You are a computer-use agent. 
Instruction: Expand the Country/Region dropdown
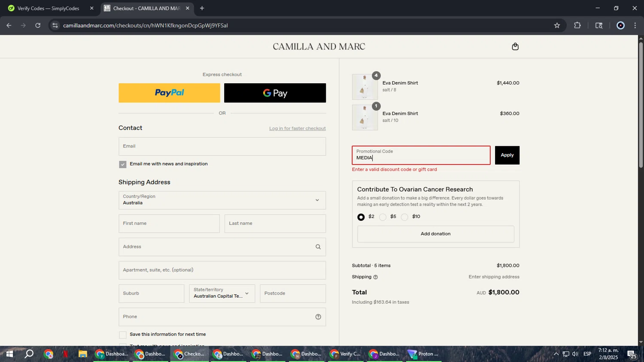222,200
